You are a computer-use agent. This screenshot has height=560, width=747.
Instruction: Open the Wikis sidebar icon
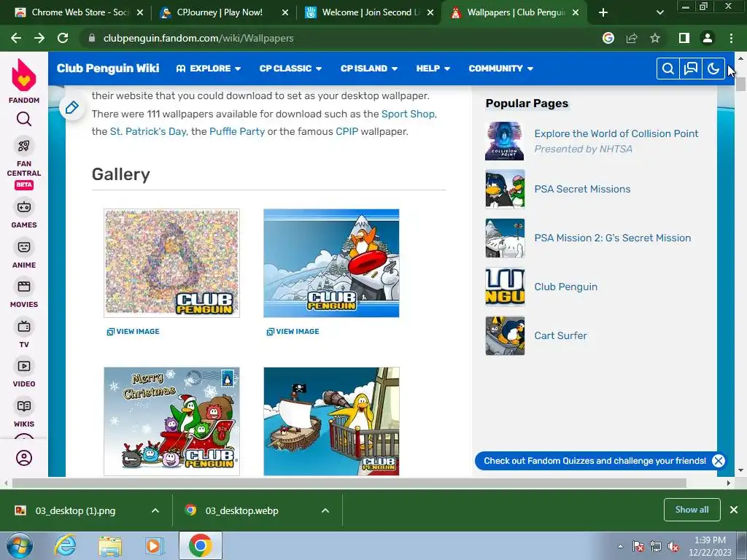pos(24,406)
